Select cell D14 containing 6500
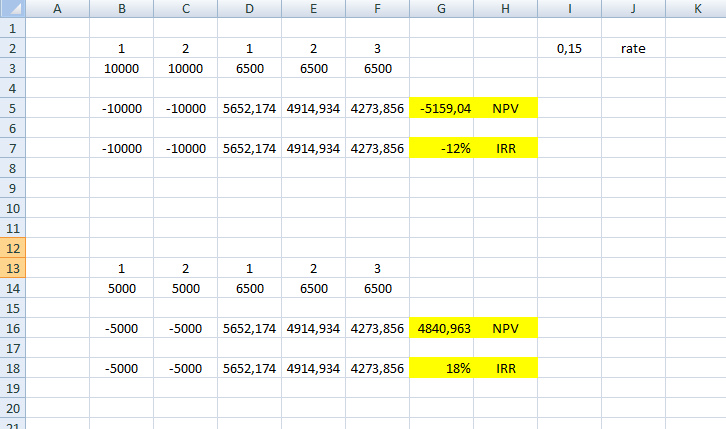This screenshot has height=429, width=726. click(x=249, y=288)
